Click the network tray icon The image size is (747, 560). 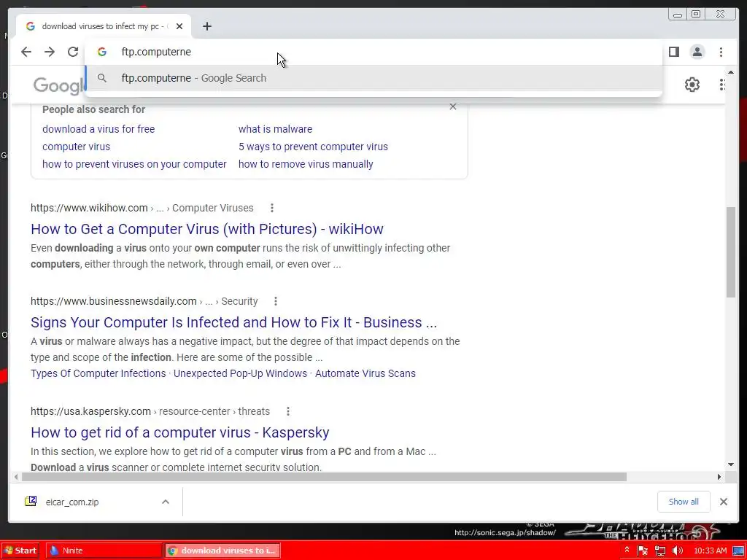tap(659, 551)
